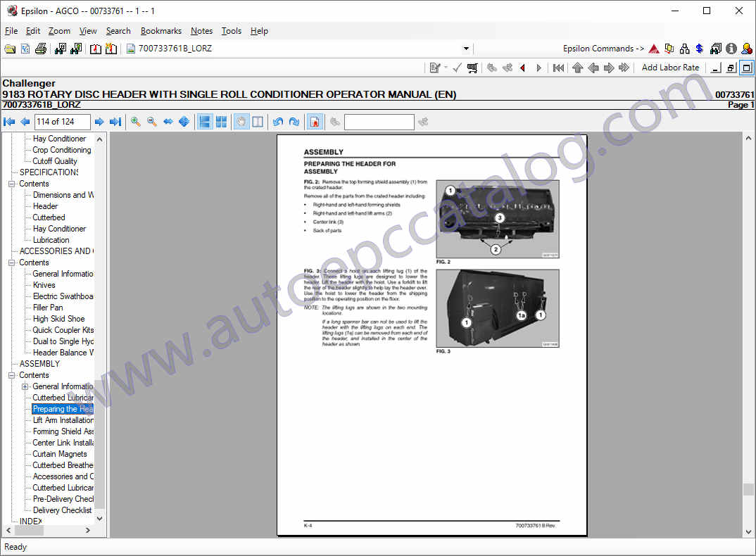Click the printer icon in the toolbar

[x=41, y=49]
